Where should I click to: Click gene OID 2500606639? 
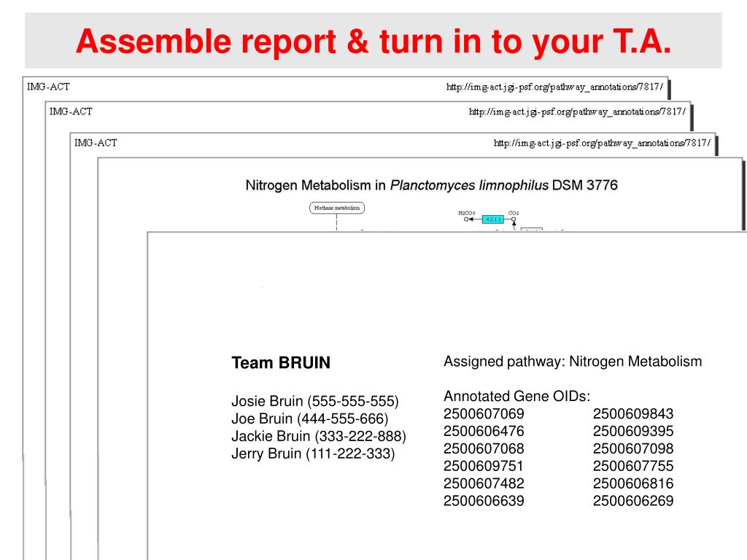484,501
